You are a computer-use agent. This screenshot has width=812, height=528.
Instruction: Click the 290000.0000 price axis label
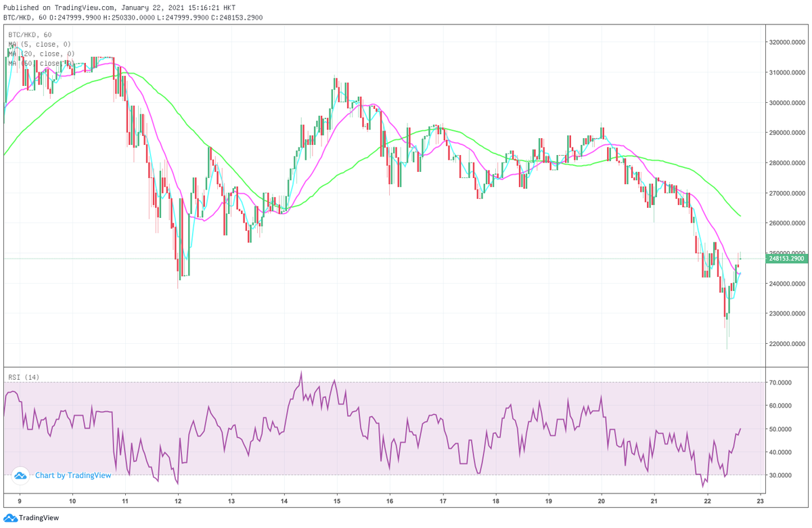(788, 133)
